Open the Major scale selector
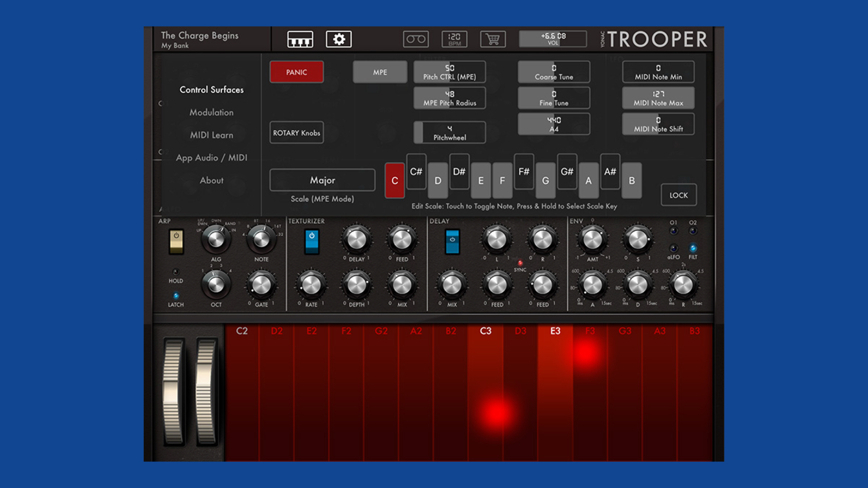Viewport: 868px width, 488px height. pos(322,180)
